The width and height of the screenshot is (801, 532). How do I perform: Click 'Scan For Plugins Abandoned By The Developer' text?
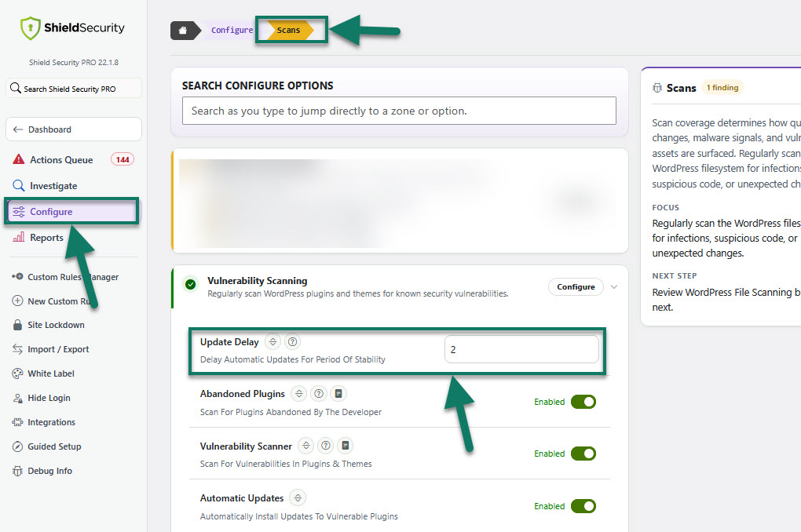click(291, 412)
